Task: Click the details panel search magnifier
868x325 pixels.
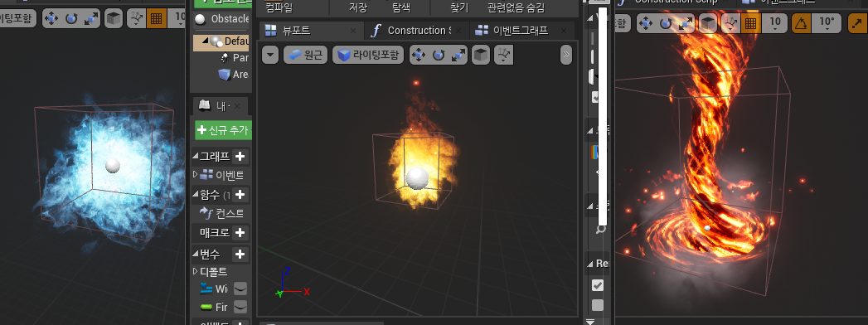Action: [x=600, y=229]
